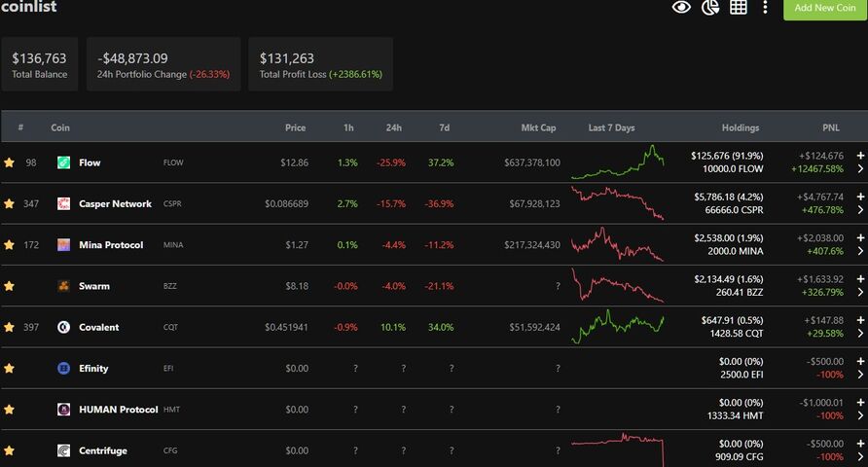Switch to the grid view icon
This screenshot has height=467, width=868.
(x=738, y=7)
